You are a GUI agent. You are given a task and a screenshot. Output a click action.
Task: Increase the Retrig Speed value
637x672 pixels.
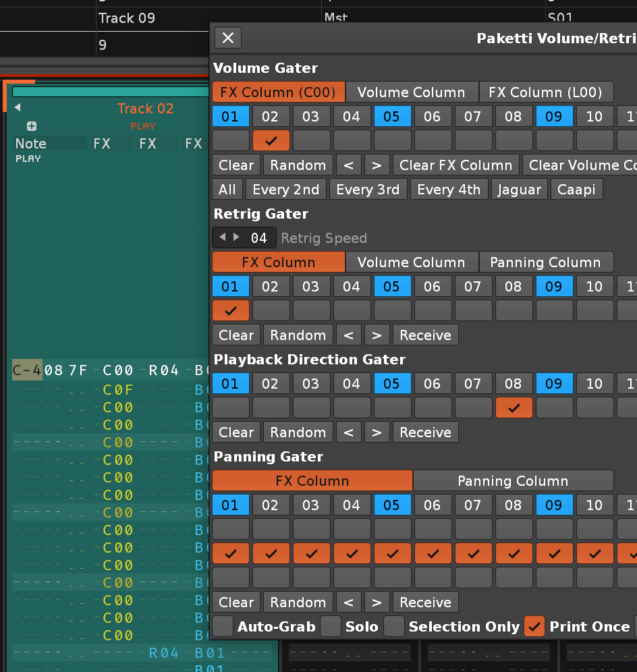point(236,237)
